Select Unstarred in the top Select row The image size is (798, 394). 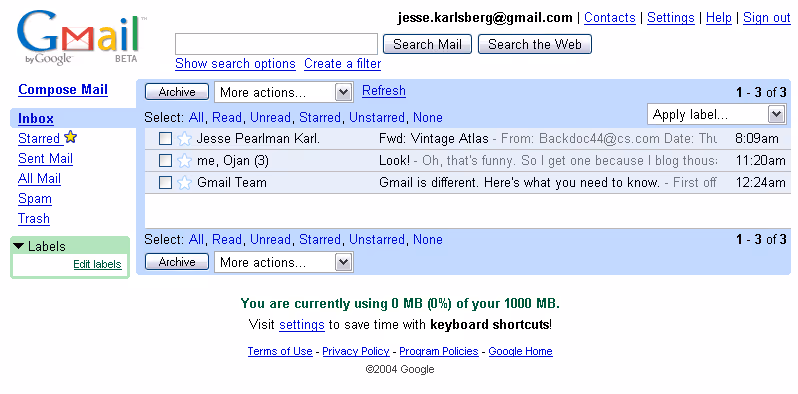[377, 118]
